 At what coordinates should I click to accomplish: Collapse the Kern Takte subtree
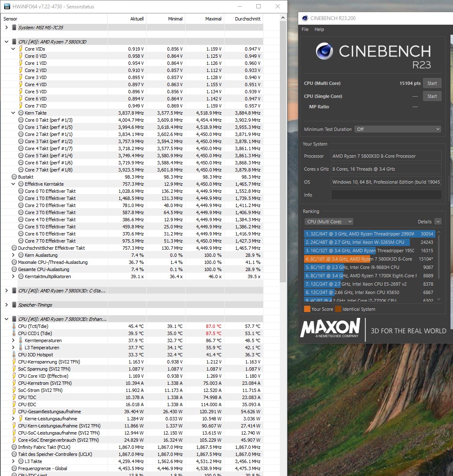tap(13, 113)
